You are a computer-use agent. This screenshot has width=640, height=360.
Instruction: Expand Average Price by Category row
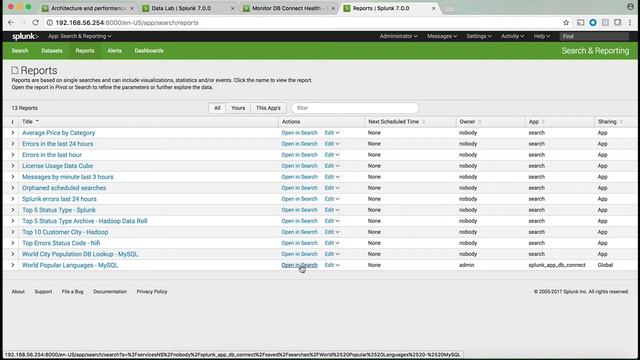click(x=13, y=133)
